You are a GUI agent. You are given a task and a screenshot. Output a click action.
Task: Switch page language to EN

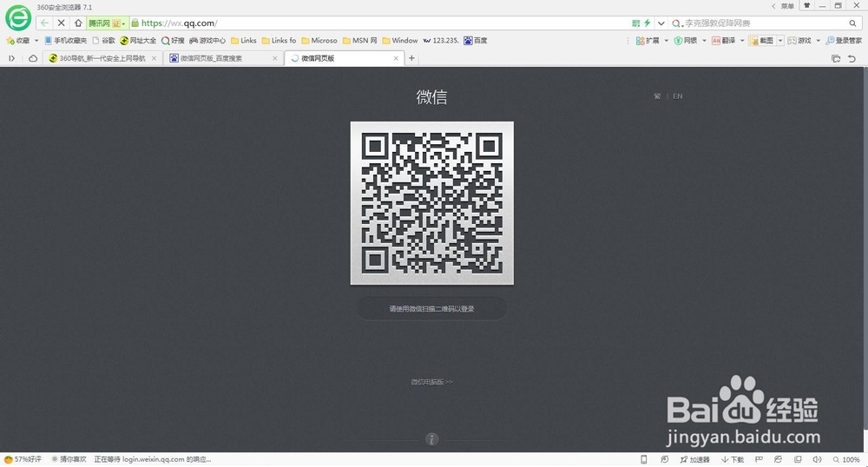678,96
